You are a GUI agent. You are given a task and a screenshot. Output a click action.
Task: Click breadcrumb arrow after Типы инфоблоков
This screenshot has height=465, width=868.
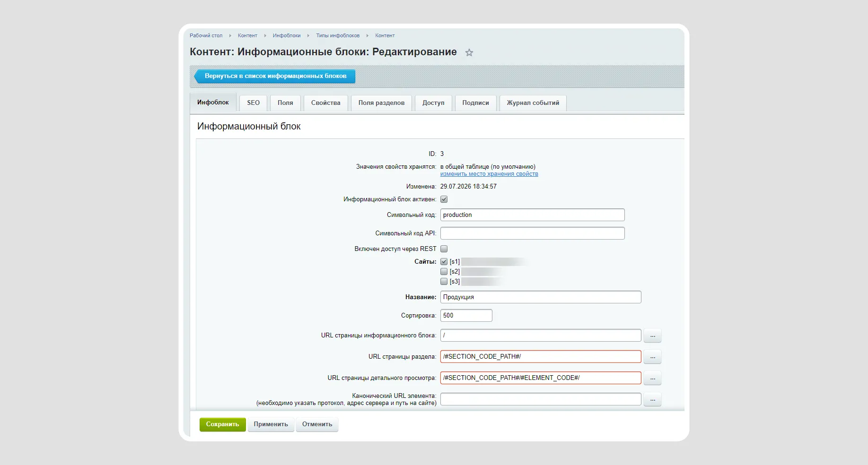[367, 35]
